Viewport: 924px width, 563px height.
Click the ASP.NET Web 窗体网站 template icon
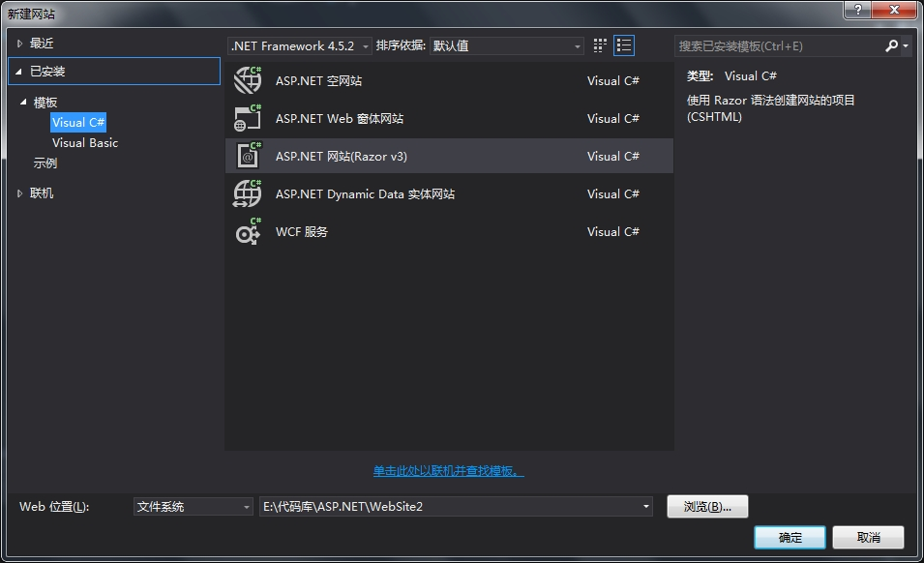point(248,118)
